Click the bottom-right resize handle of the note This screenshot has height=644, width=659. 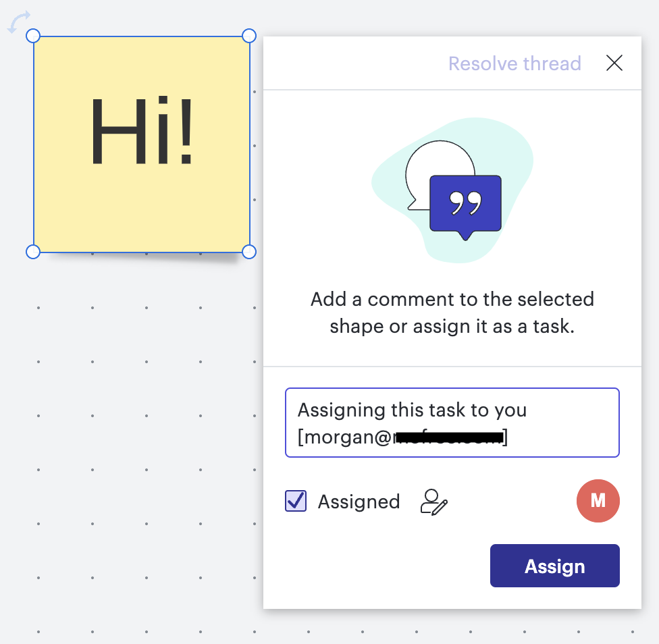249,252
